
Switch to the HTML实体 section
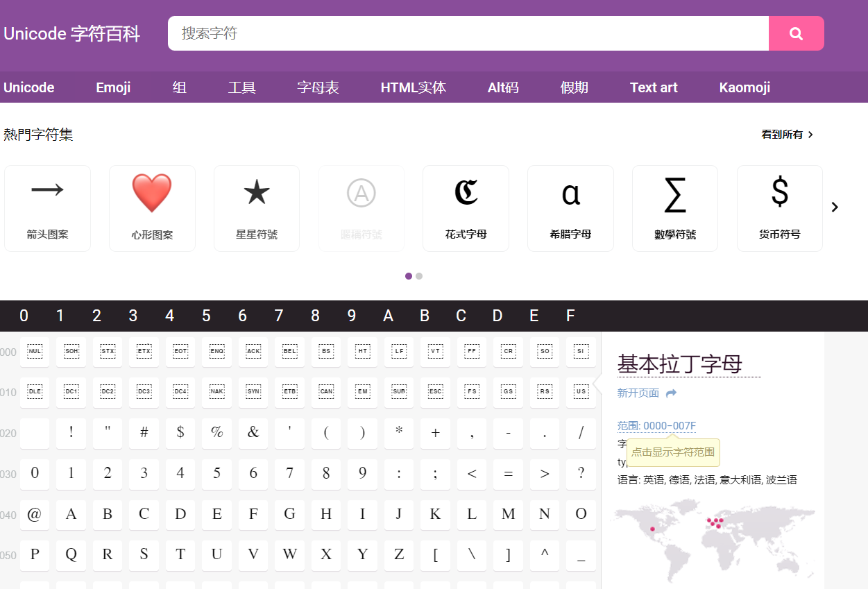tap(413, 87)
